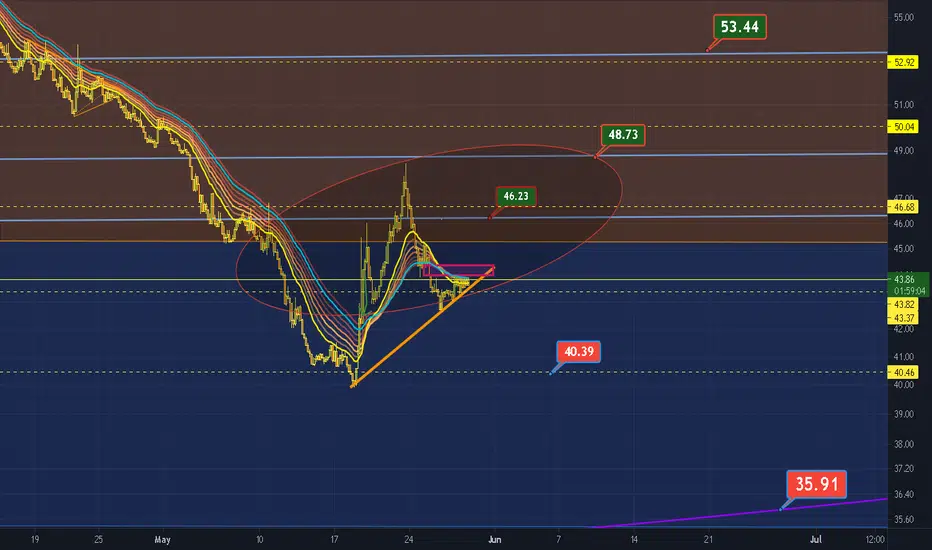The image size is (932, 550).
Task: Select the green 53.44 price callout
Action: click(x=739, y=27)
